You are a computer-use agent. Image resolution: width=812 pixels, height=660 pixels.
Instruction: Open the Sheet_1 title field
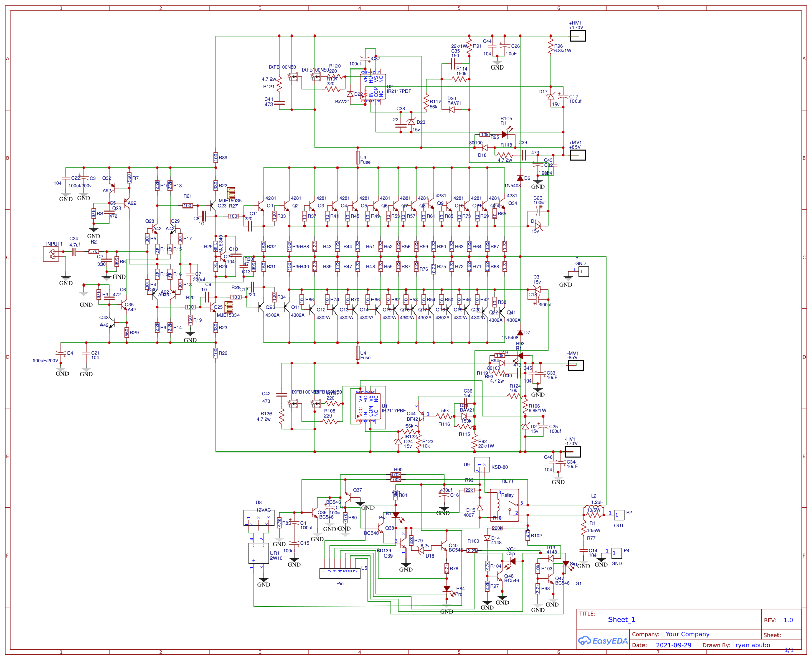(621, 620)
